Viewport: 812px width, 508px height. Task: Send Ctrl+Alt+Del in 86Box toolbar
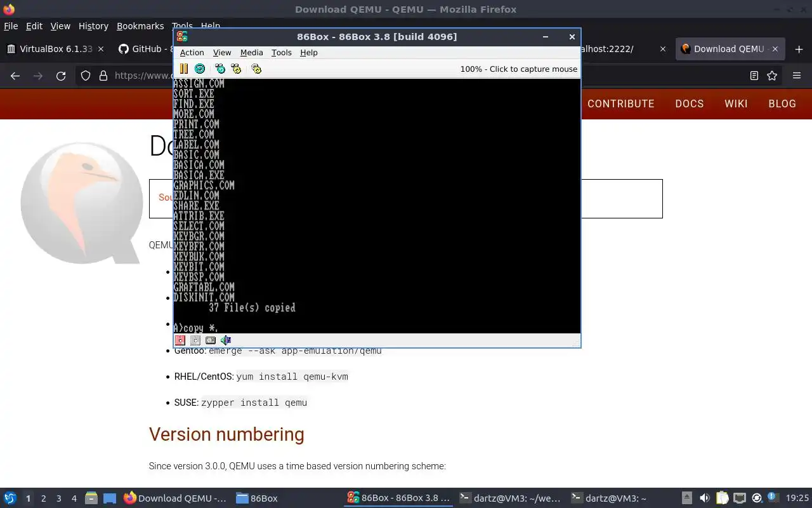click(x=220, y=69)
